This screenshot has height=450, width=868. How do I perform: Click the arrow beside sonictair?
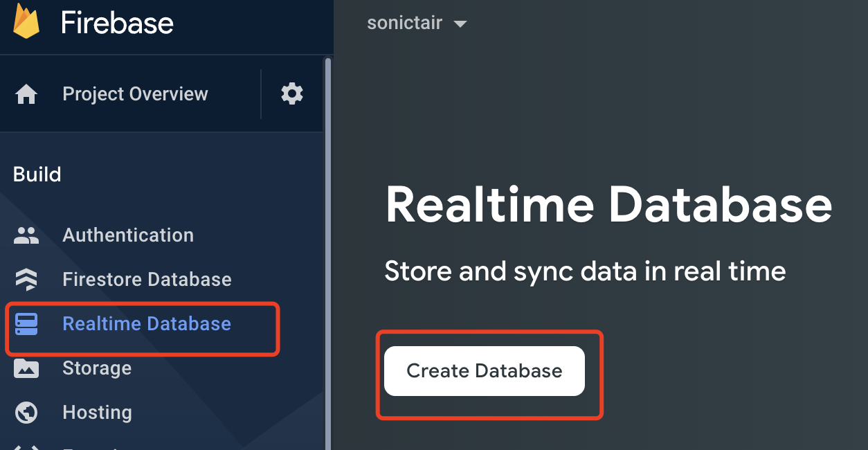click(460, 24)
